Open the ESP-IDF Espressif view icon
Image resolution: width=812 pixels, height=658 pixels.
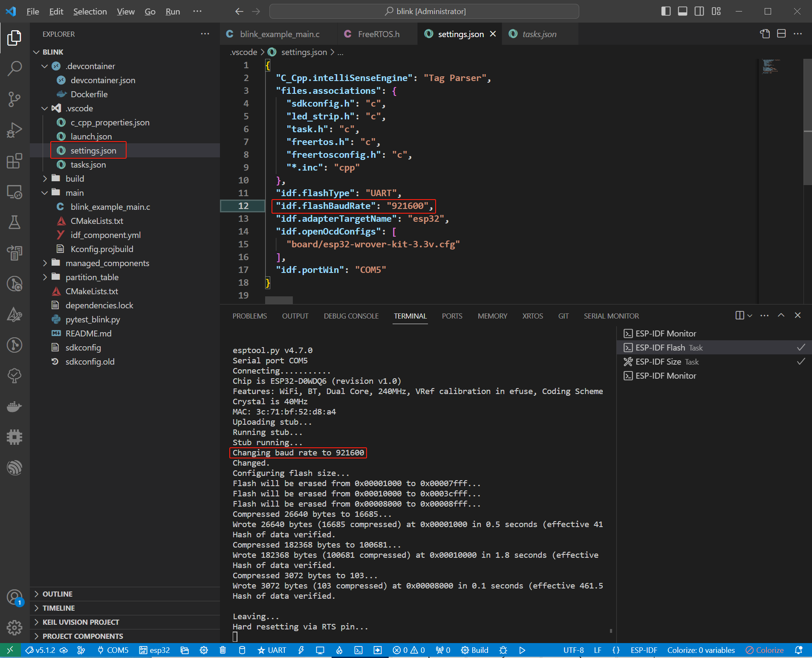(x=14, y=467)
